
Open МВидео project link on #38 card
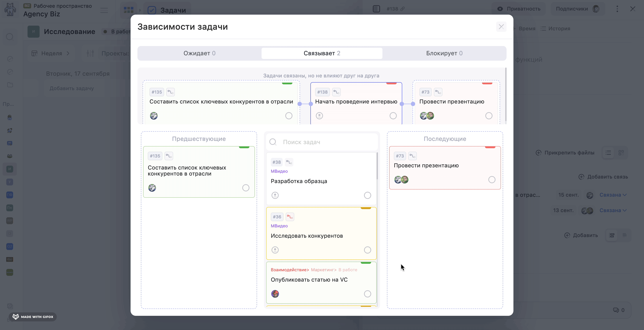[279, 171]
